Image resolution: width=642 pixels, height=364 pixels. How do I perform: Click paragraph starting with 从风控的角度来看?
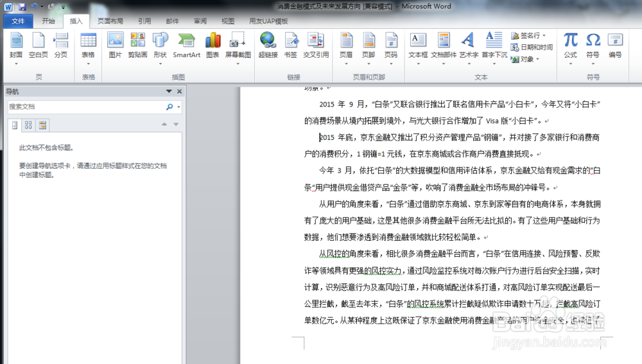tap(452, 287)
